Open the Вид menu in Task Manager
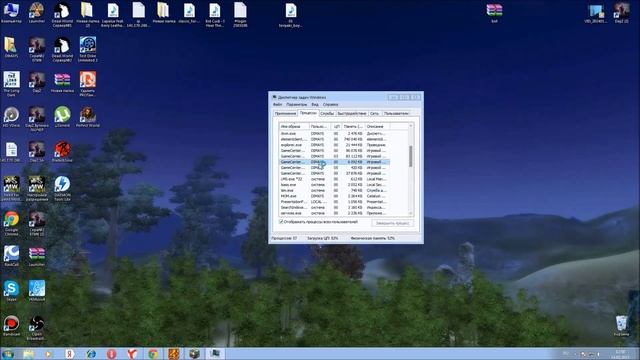The image size is (640, 360). (315, 104)
